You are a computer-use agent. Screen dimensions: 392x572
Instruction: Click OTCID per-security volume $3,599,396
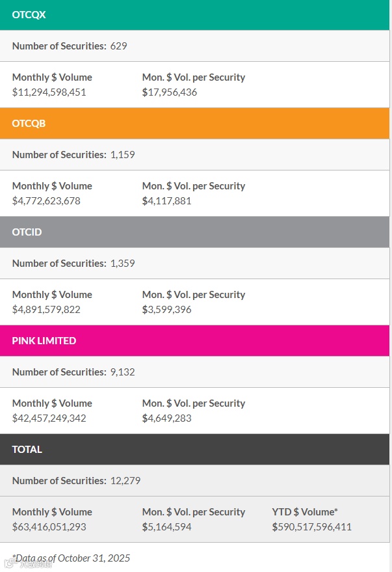[167, 310]
